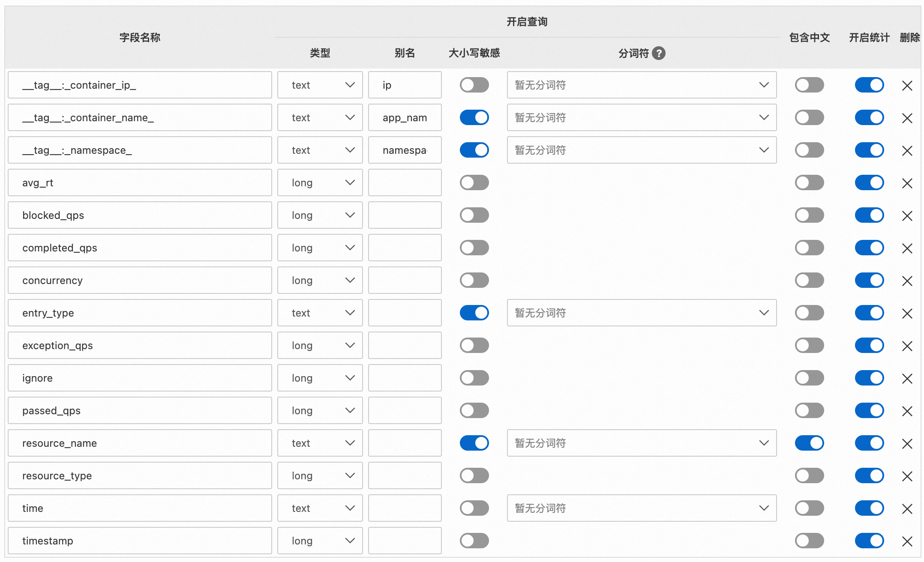This screenshot has height=562, width=924.
Task: Click the 开启统计 column header
Action: tap(869, 38)
